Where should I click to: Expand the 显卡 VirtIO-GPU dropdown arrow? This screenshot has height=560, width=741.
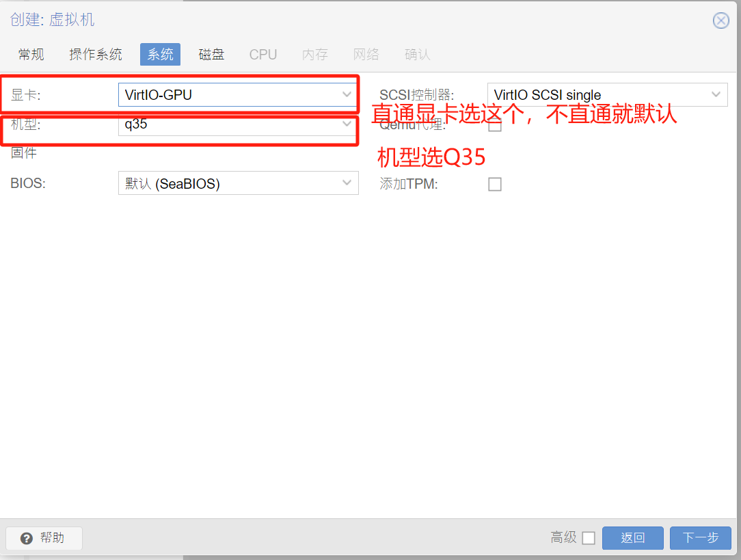tap(347, 95)
